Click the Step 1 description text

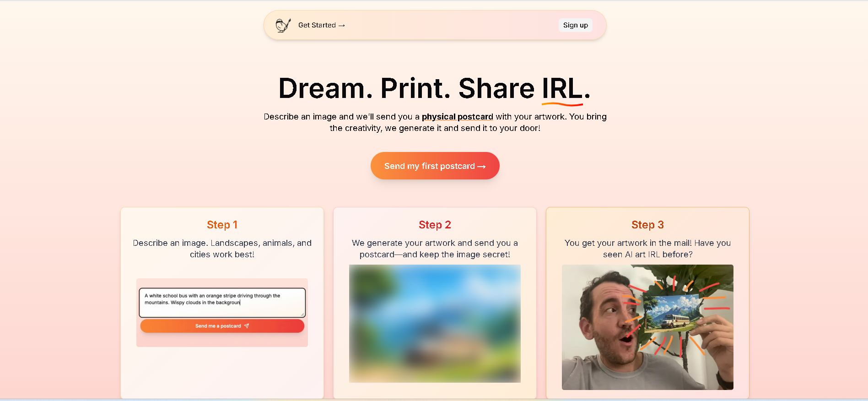point(222,249)
